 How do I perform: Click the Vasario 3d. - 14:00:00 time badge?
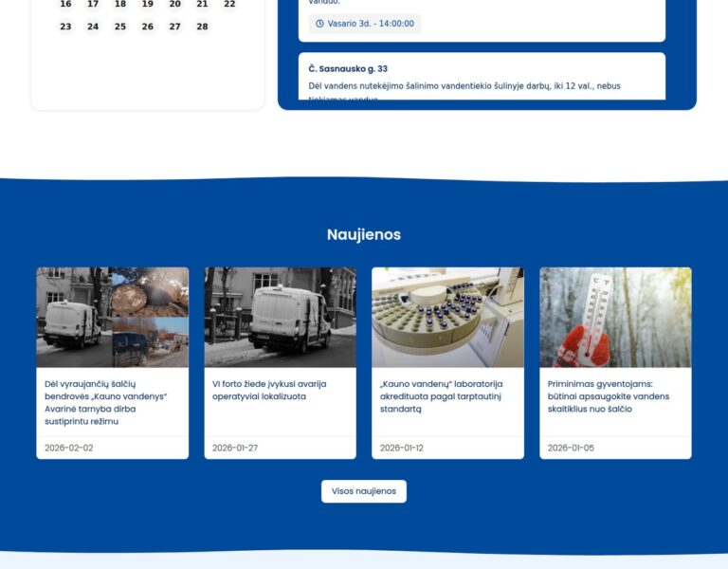point(365,24)
